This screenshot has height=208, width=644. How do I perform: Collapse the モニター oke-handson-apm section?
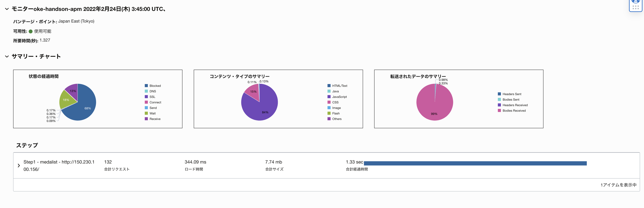click(7, 9)
